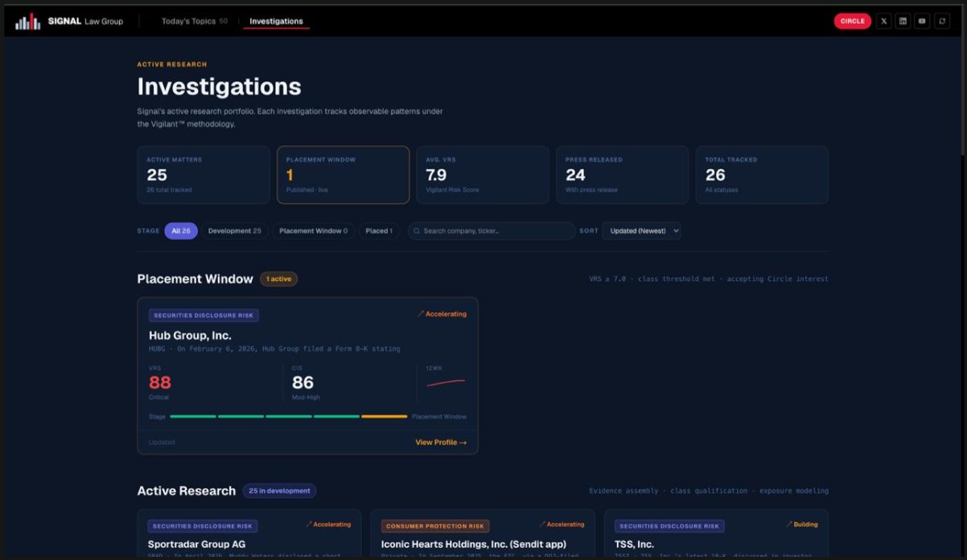Image resolution: width=967 pixels, height=560 pixels.
Task: Click the 12WK sparkline on Hub Group card
Action: [446, 383]
